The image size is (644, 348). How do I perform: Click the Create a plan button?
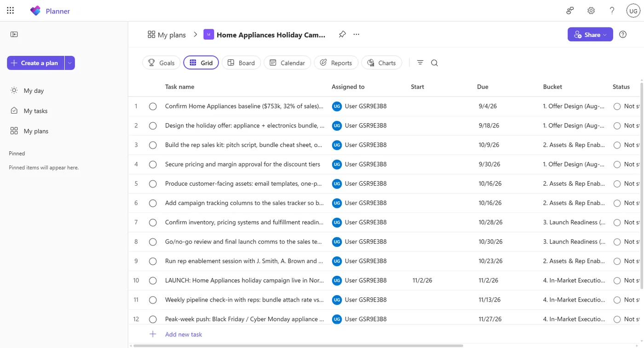click(x=36, y=63)
